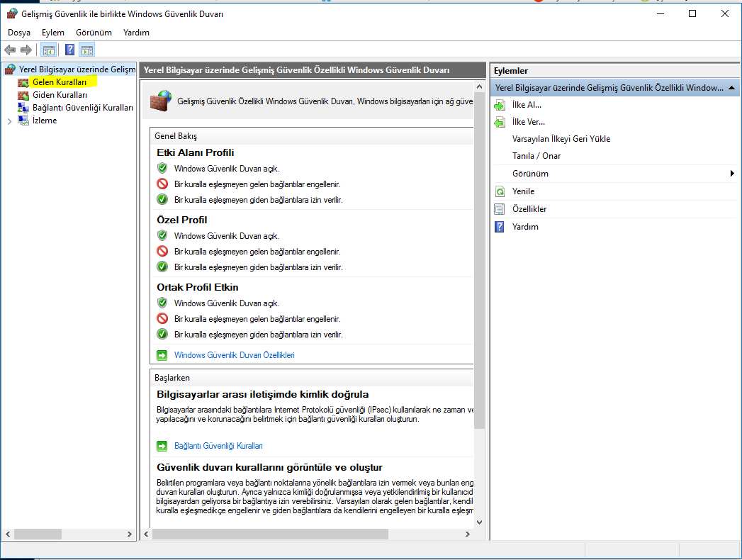Click the center pane horizontal scrollbar thumb
Screen dimensions: 742x560
270,534
